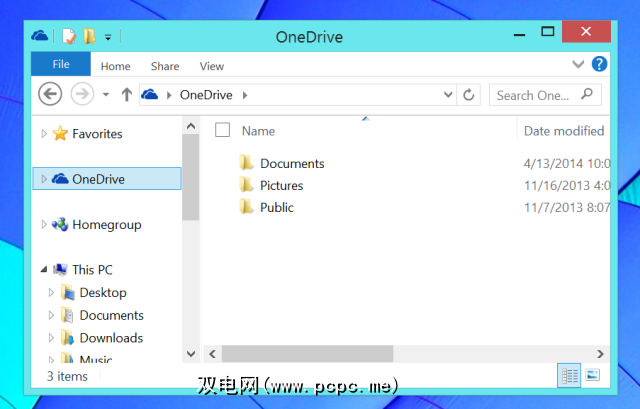Expand the OneDrive tree node

(x=44, y=179)
